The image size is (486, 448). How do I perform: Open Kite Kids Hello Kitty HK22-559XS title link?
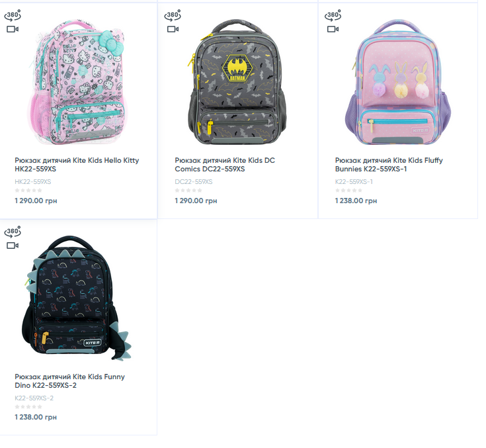(x=77, y=165)
